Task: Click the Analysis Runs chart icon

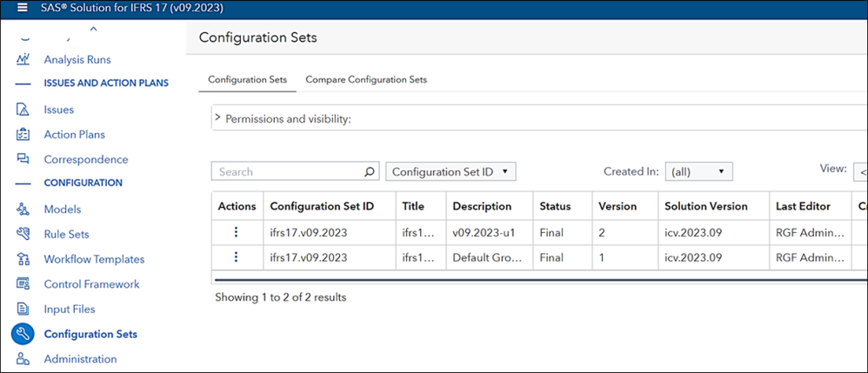Action: pyautogui.click(x=23, y=59)
